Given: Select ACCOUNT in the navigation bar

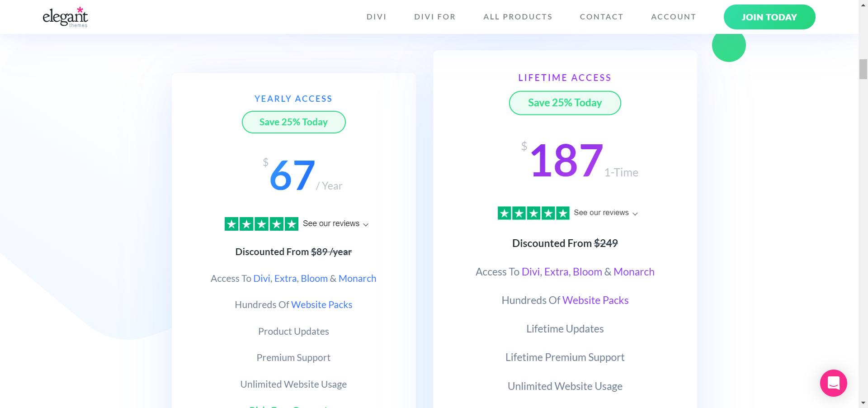Looking at the screenshot, I should coord(673,17).
